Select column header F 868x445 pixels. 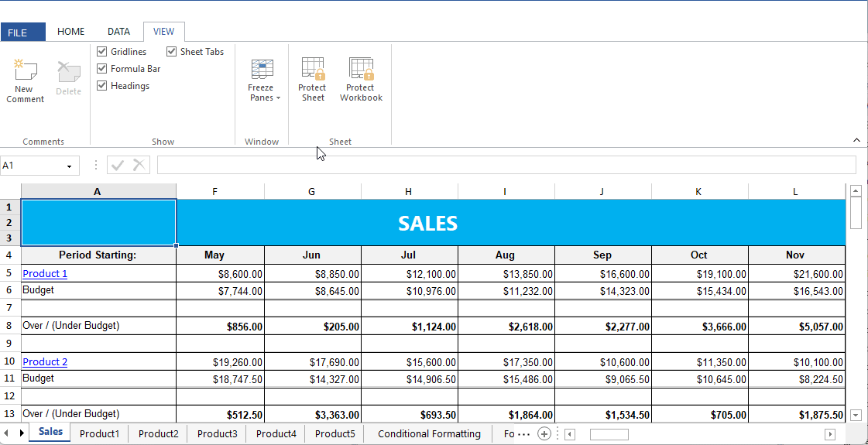click(221, 191)
